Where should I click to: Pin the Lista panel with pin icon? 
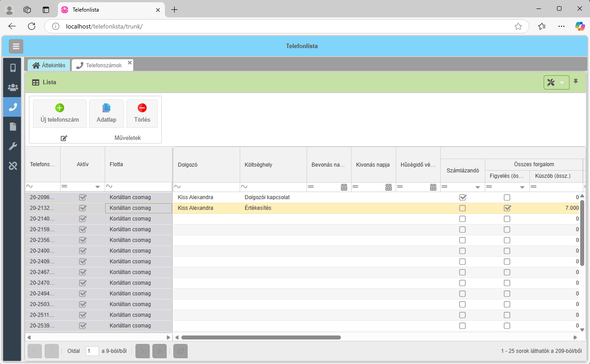(576, 82)
